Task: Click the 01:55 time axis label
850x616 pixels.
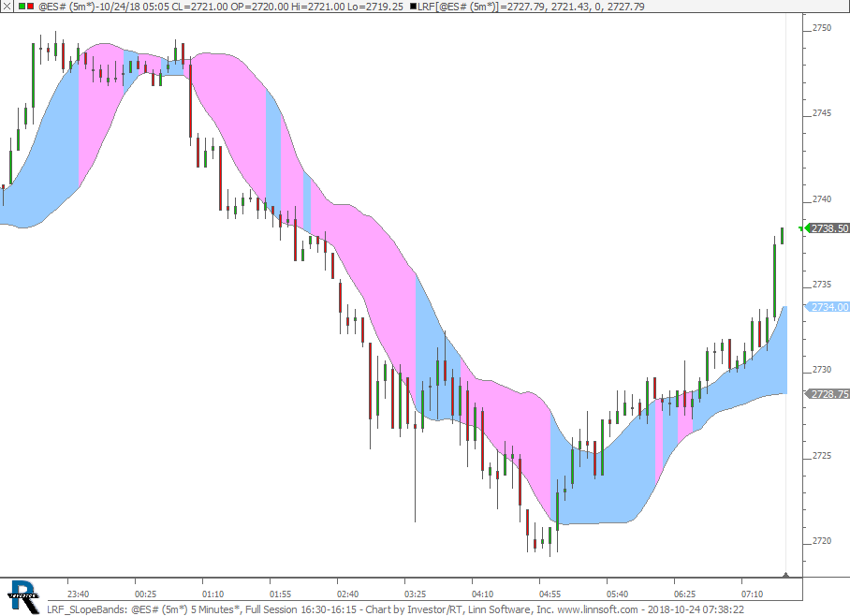Action: pyautogui.click(x=280, y=594)
